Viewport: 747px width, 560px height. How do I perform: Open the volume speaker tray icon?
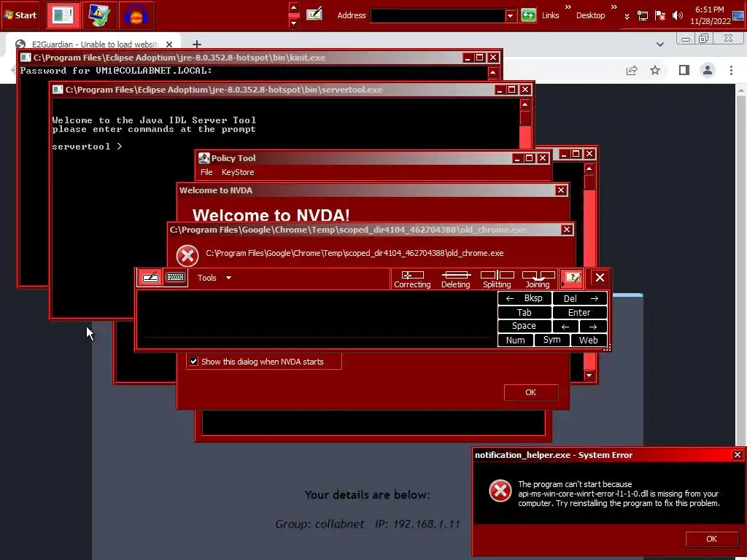click(677, 16)
